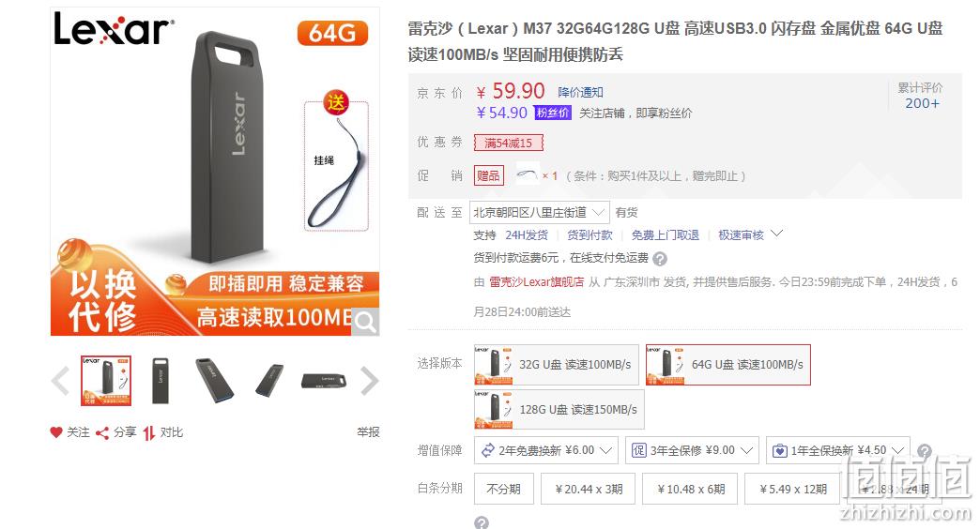
Task: Expand the 2年免费换新 ¥6.00 warranty dropdown
Action: (546, 450)
